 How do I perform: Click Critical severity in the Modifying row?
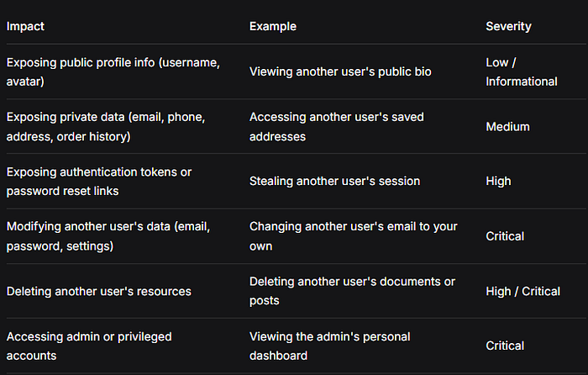[505, 236]
